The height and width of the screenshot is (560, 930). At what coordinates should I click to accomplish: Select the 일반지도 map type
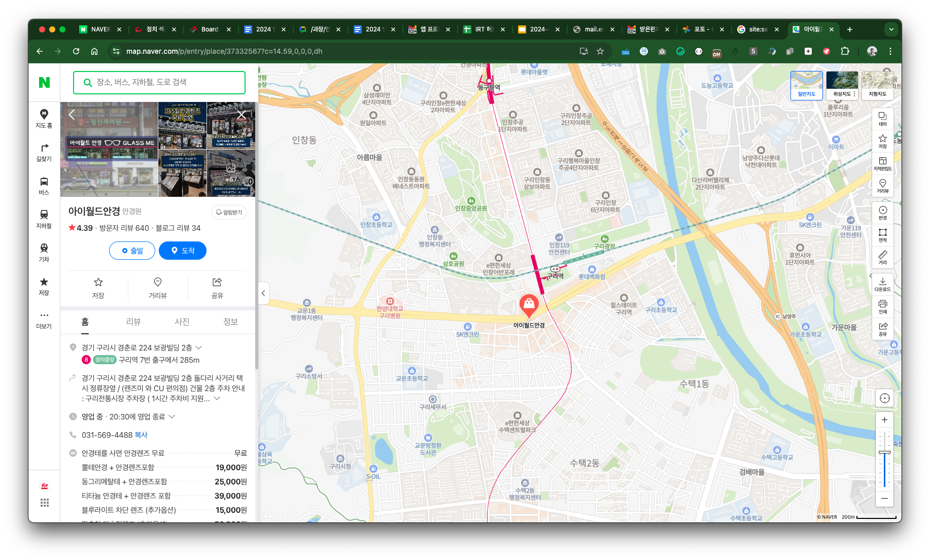[x=807, y=85]
